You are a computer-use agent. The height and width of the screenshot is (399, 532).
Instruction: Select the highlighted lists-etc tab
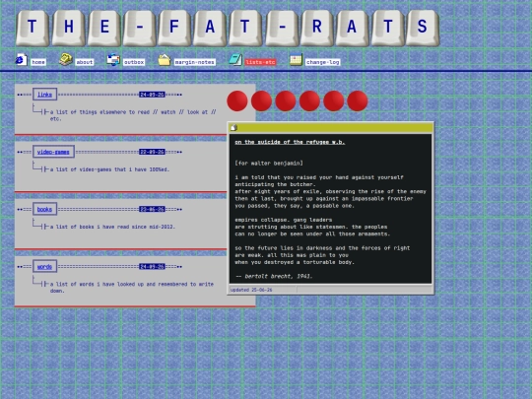point(260,62)
